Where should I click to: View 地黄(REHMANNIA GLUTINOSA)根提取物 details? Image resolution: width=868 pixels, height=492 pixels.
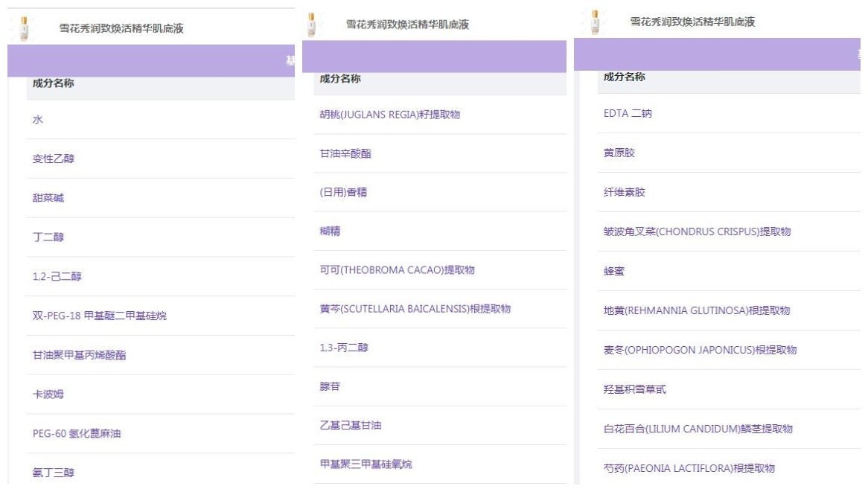pyautogui.click(x=696, y=311)
